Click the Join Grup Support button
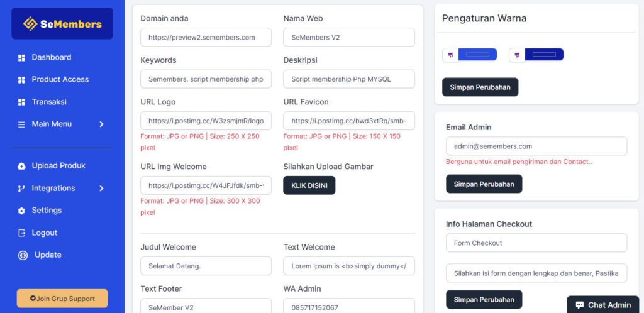This screenshot has width=644, height=313. pyautogui.click(x=62, y=299)
